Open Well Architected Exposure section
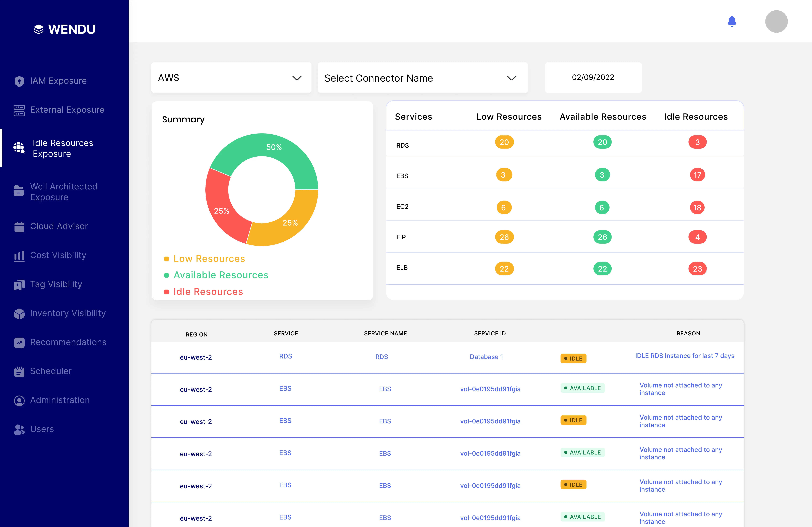The width and height of the screenshot is (812, 527). tap(64, 192)
